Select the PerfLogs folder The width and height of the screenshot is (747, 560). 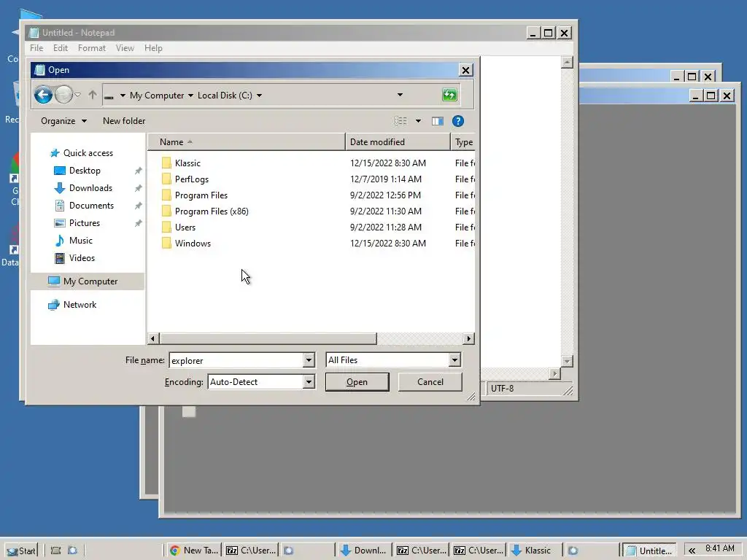(192, 179)
